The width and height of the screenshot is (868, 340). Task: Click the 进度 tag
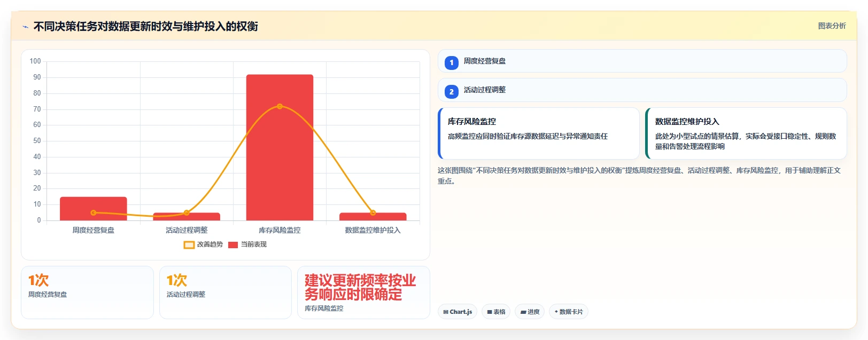(x=530, y=312)
